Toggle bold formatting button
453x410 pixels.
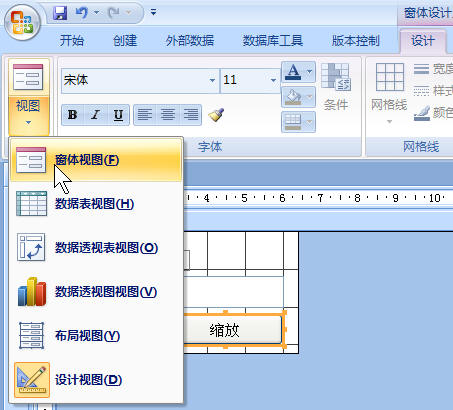click(73, 115)
